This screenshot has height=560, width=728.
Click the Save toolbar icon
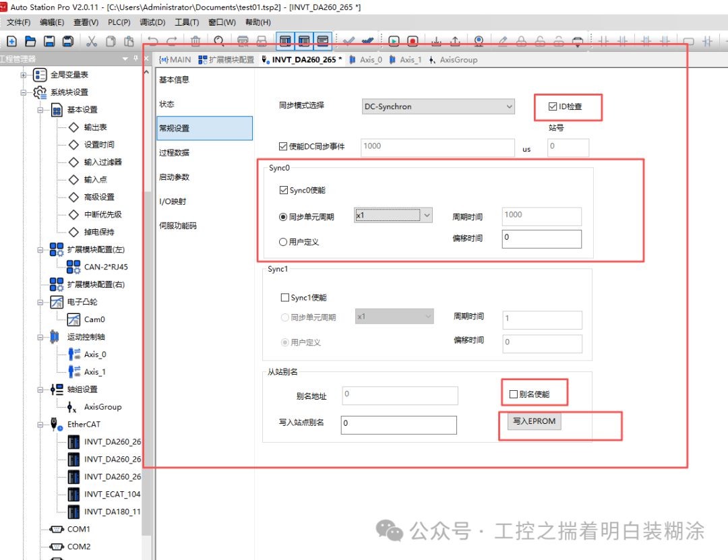(x=49, y=41)
